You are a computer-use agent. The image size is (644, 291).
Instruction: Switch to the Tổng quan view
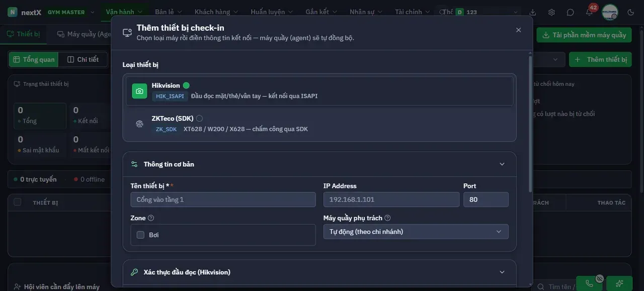[x=34, y=59]
